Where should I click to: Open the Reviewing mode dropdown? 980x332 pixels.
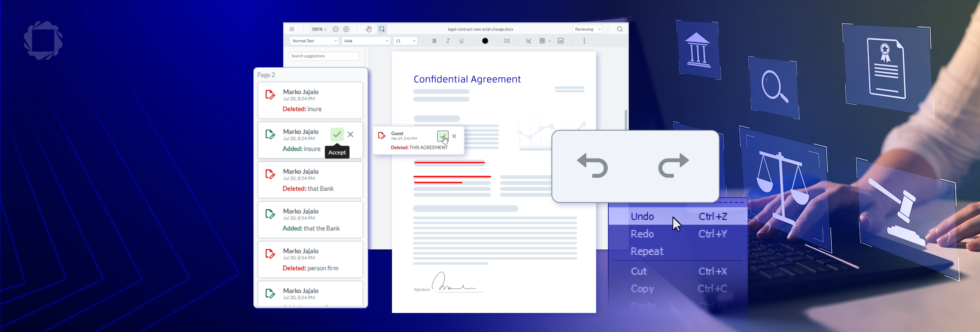point(588,29)
